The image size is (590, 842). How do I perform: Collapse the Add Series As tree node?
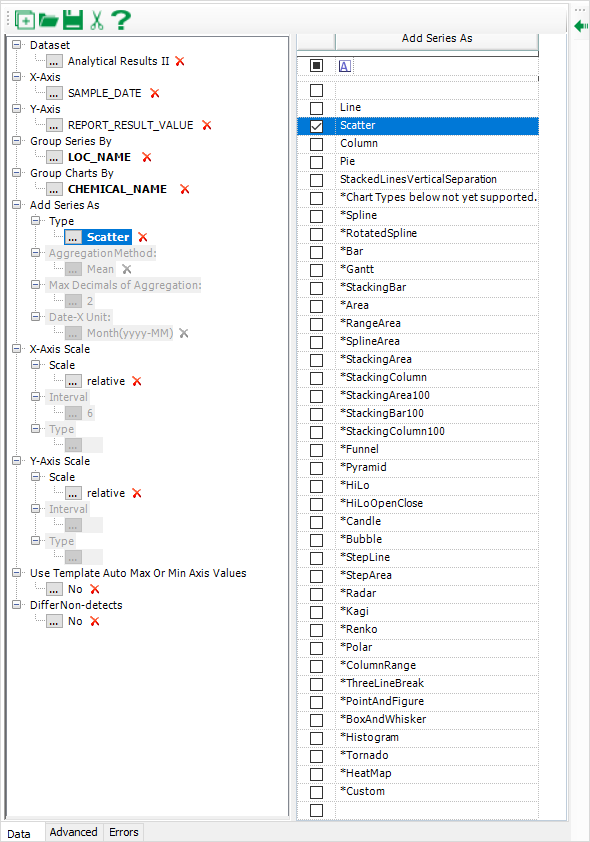(17, 205)
